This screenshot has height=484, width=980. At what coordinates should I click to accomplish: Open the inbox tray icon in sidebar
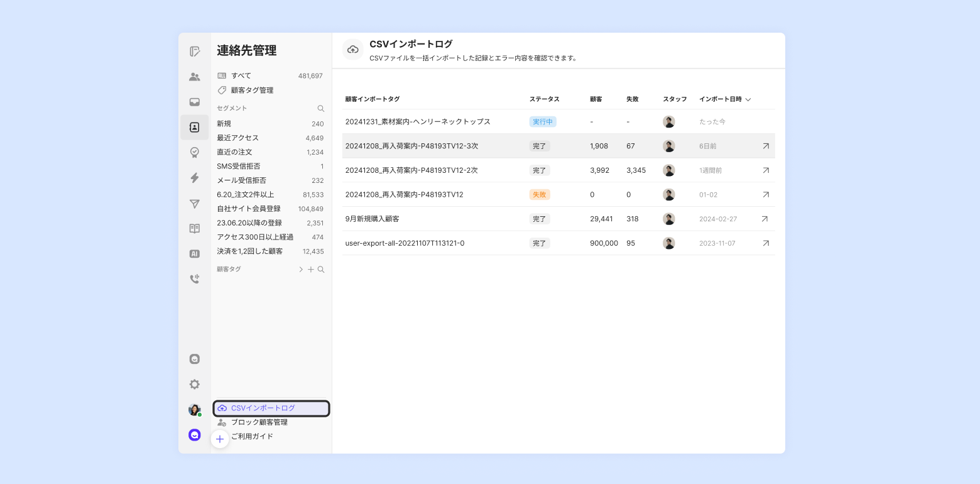(195, 102)
